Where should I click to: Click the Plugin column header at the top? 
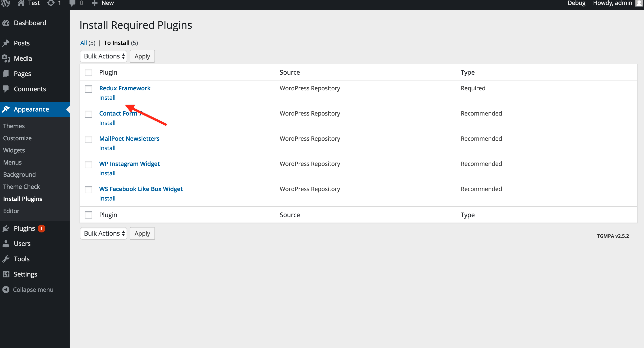click(x=108, y=72)
